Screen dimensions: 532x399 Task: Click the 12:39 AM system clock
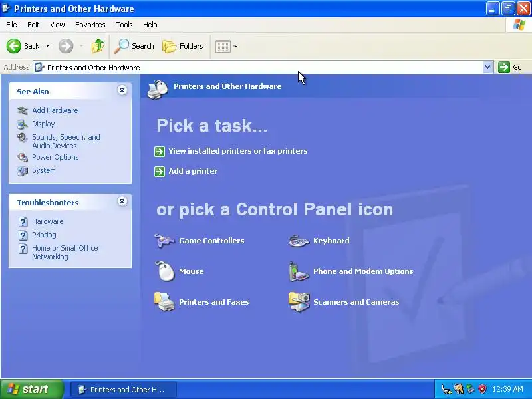tap(507, 389)
